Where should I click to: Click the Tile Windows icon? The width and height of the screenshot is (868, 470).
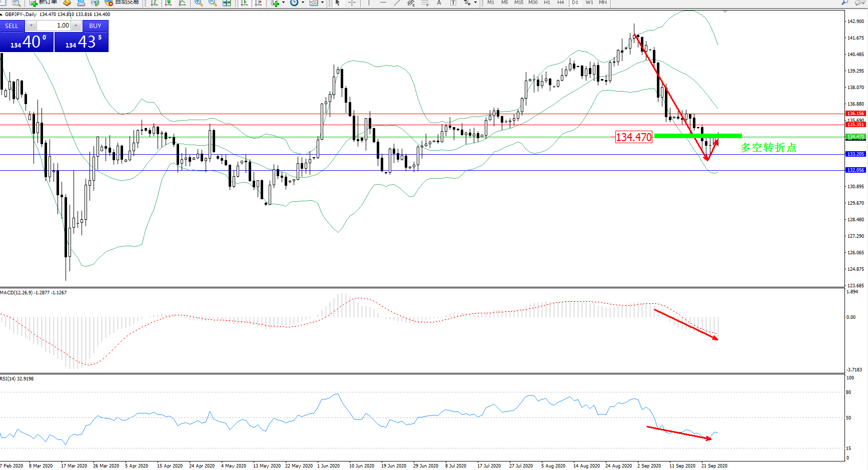[227, 3]
